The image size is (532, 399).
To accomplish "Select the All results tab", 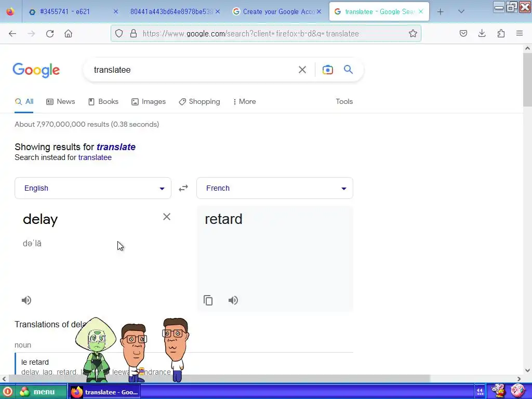I will pos(24,101).
